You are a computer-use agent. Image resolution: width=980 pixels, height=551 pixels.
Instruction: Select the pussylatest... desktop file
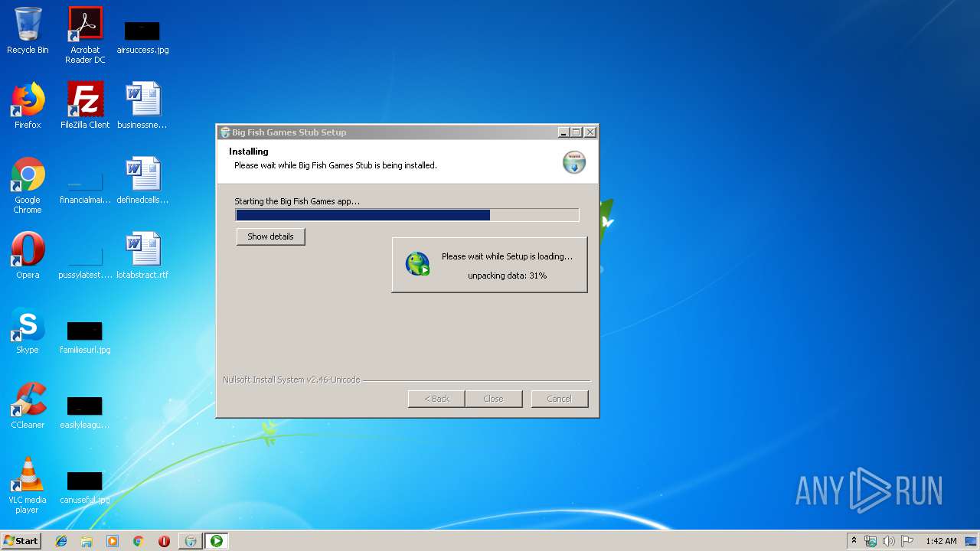click(85, 263)
